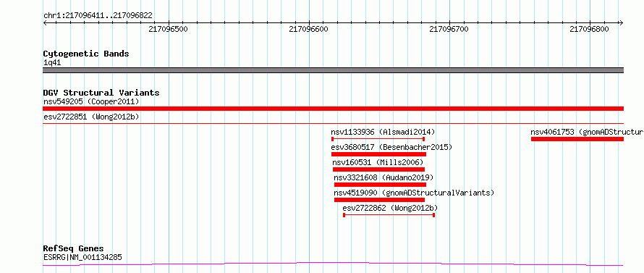Click the left arrowhead of the ruler
Viewport: 644px width, 273px height.
[x=45, y=23]
